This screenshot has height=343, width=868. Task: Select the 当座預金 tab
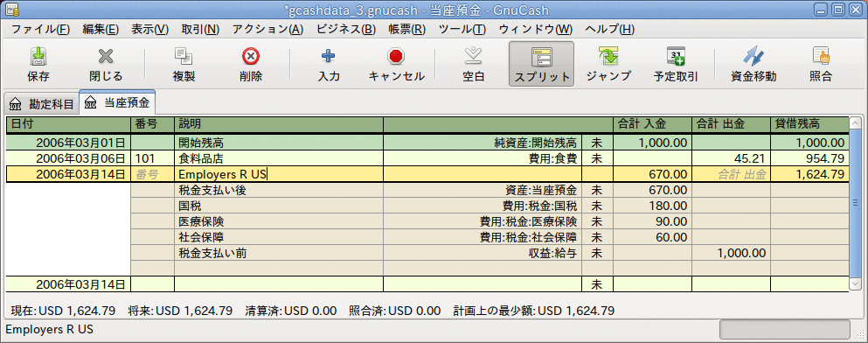click(117, 102)
